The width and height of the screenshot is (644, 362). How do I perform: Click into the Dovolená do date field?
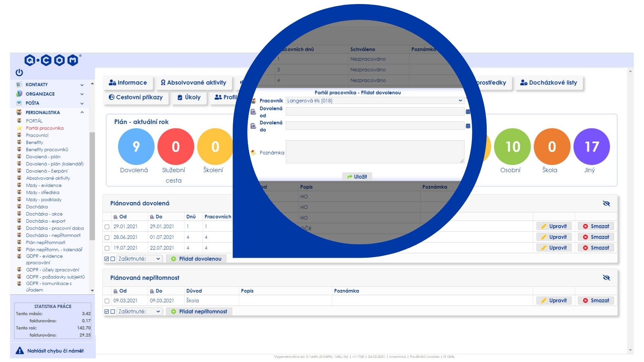[x=375, y=126]
